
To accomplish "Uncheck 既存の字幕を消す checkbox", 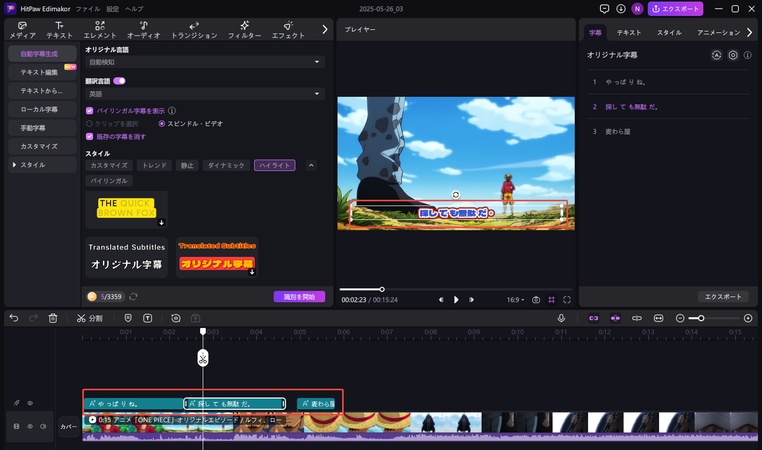I will [89, 137].
